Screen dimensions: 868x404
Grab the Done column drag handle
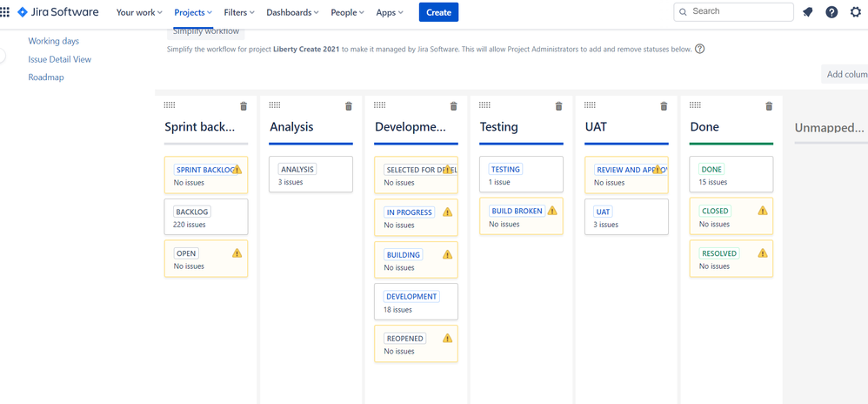[x=695, y=104]
